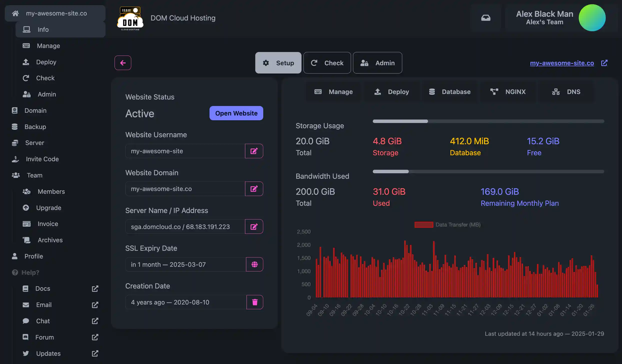Image resolution: width=622 pixels, height=364 pixels.
Task: Click the globe icon beside SSL Expiry Date
Action: click(x=254, y=264)
